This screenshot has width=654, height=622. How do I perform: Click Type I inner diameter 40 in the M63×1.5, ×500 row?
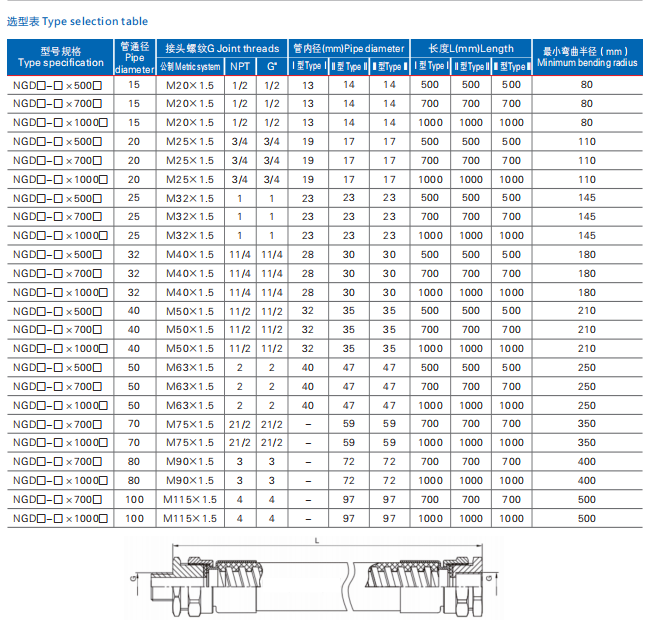(308, 368)
